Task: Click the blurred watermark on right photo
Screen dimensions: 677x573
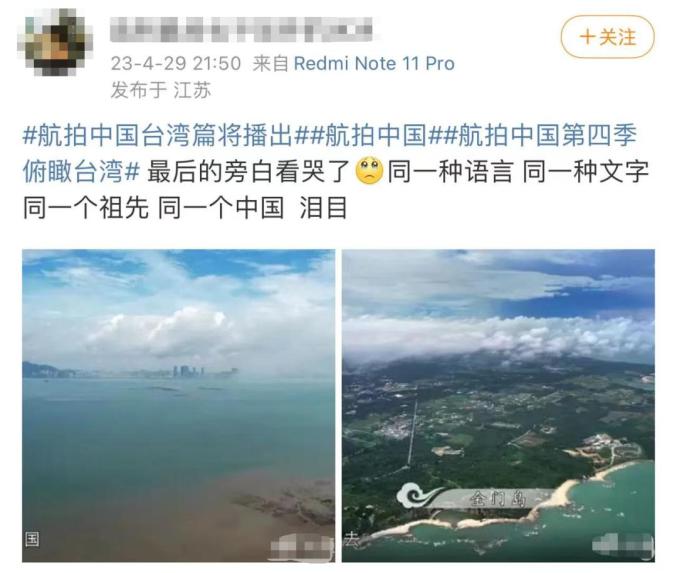Action: pos(623,545)
